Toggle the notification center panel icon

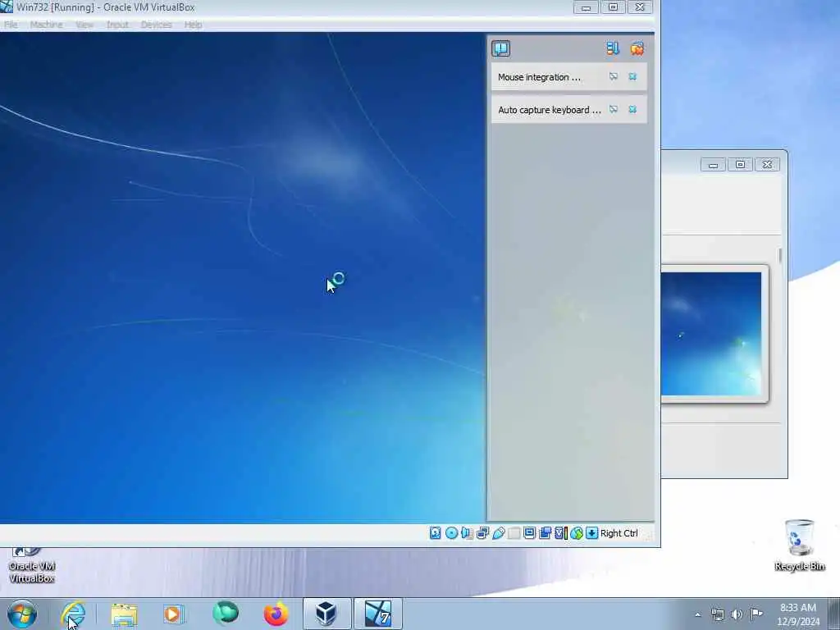coord(501,48)
